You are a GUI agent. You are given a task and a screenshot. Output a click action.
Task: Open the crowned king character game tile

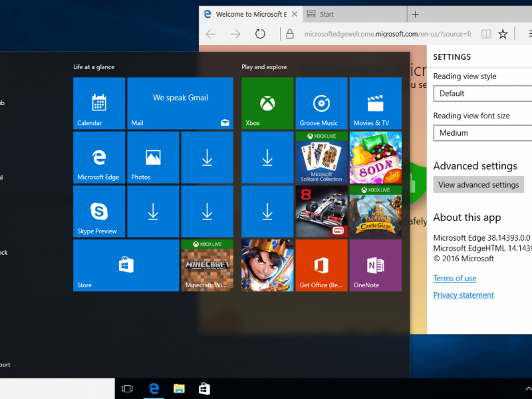tap(267, 265)
